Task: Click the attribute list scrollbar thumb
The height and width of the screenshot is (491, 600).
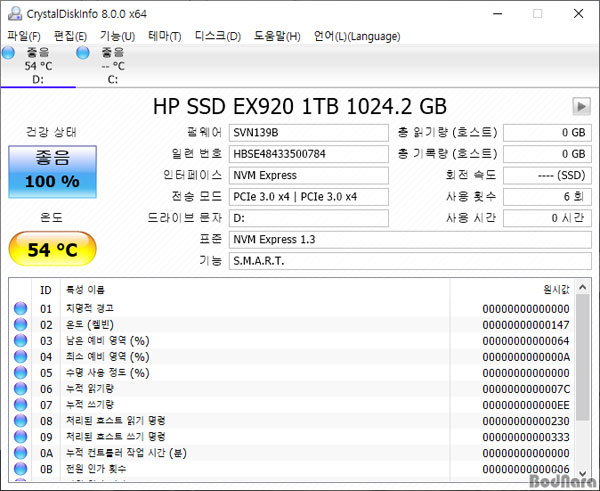Action: [583, 357]
